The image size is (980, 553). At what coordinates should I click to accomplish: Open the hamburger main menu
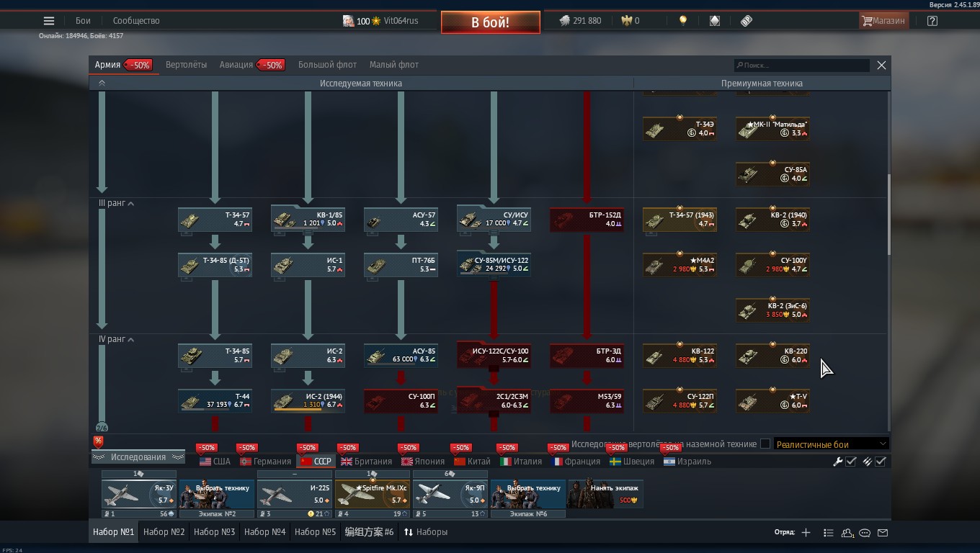49,21
